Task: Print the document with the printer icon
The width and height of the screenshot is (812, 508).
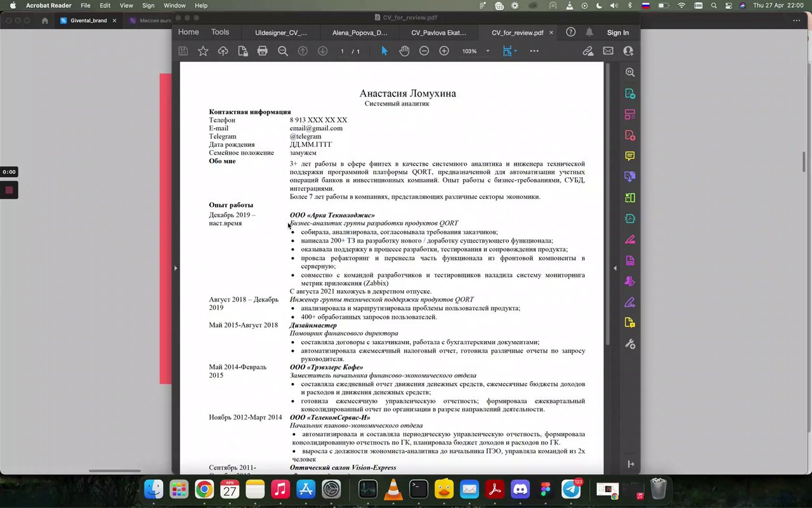Action: [262, 51]
